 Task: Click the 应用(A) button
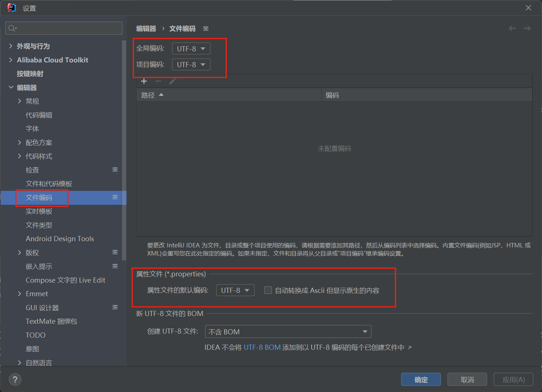(513, 380)
